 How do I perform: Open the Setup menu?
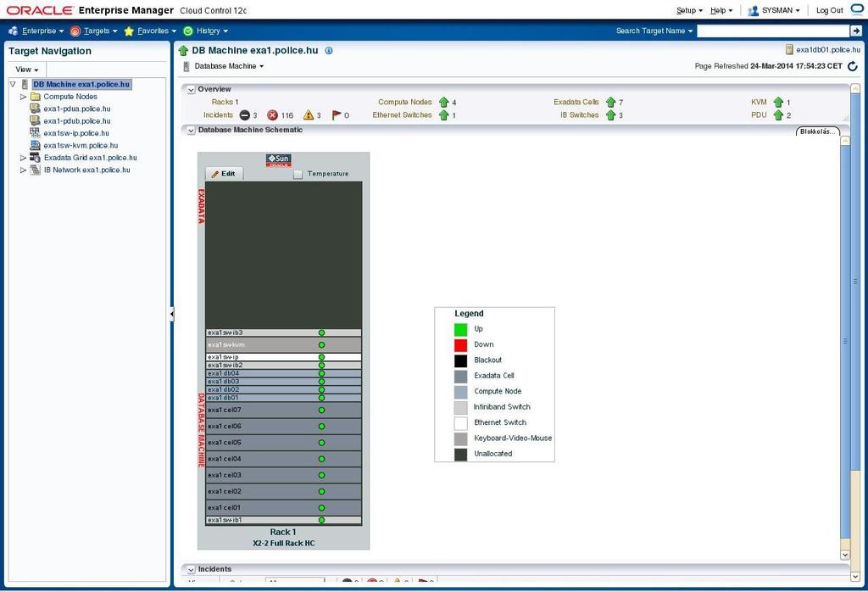(x=689, y=10)
